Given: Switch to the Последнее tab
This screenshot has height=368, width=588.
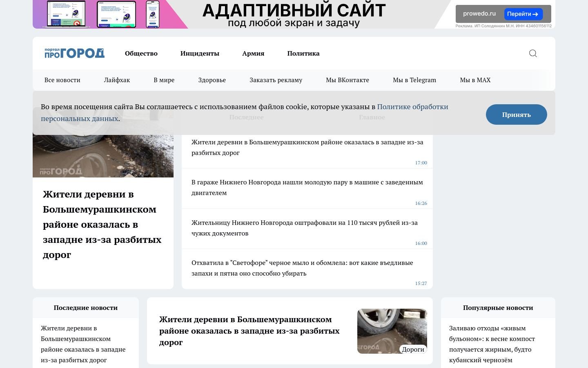Looking at the screenshot, I should pyautogui.click(x=246, y=117).
